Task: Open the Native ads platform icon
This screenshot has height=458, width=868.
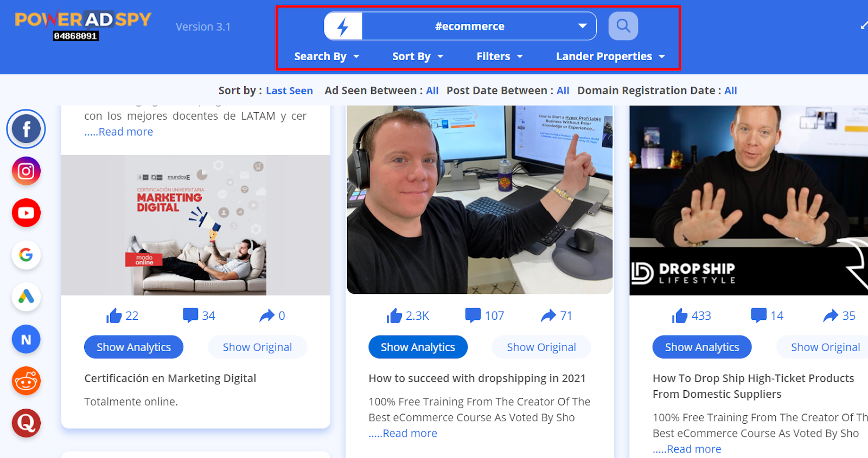Action: point(26,339)
